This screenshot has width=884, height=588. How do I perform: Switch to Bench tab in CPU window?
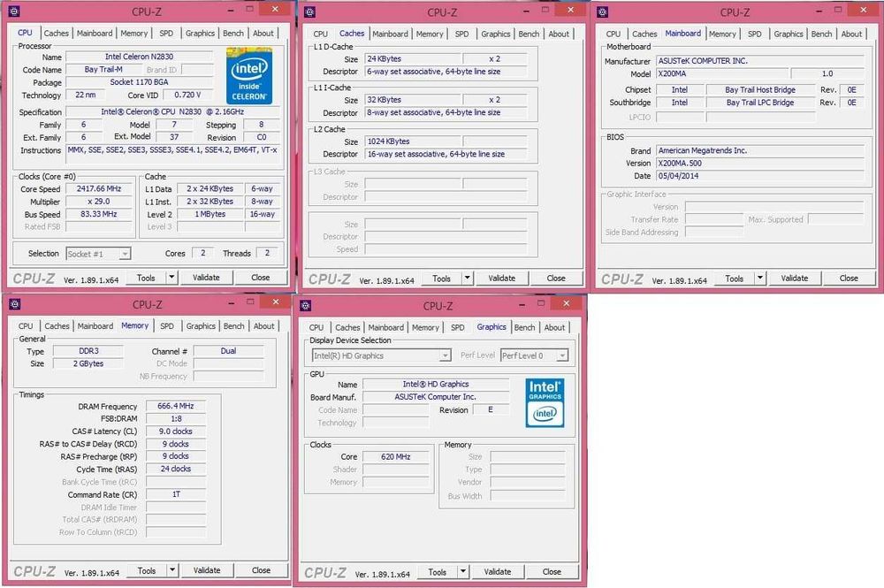(x=233, y=34)
